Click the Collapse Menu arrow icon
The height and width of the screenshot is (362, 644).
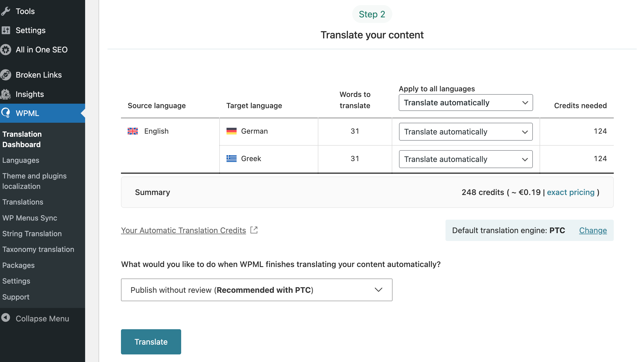pyautogui.click(x=6, y=318)
